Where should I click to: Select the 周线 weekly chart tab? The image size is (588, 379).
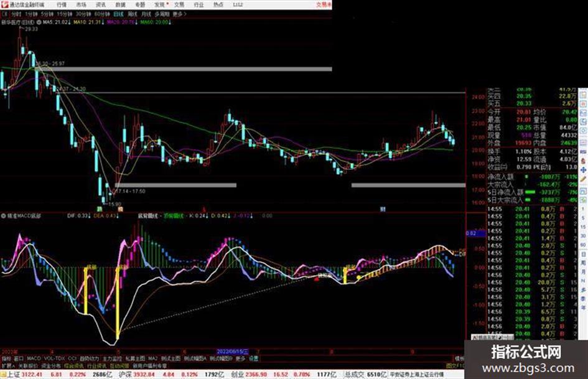133,14
